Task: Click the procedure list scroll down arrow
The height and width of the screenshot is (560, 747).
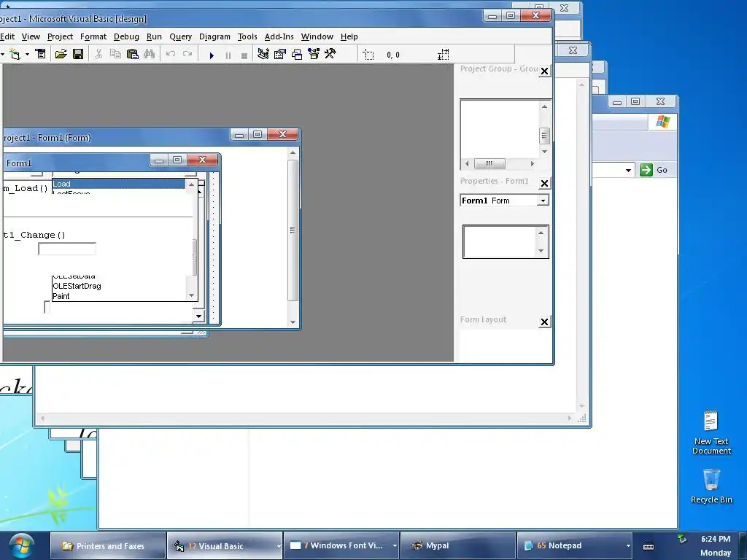Action: point(192,295)
